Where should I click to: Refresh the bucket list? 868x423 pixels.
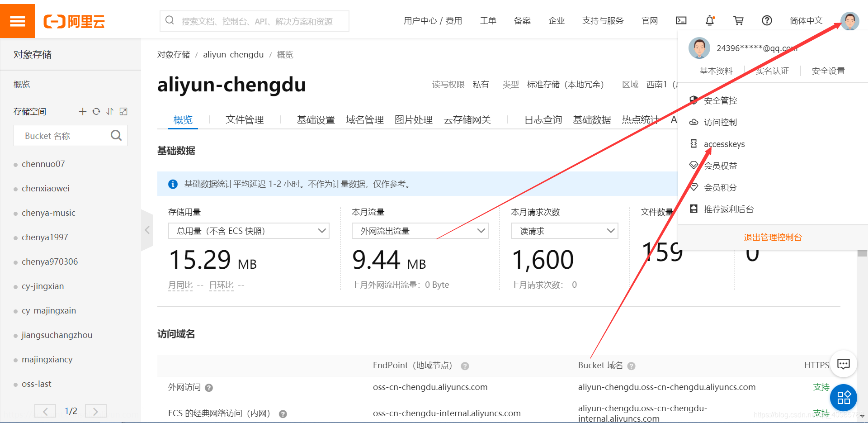point(96,111)
